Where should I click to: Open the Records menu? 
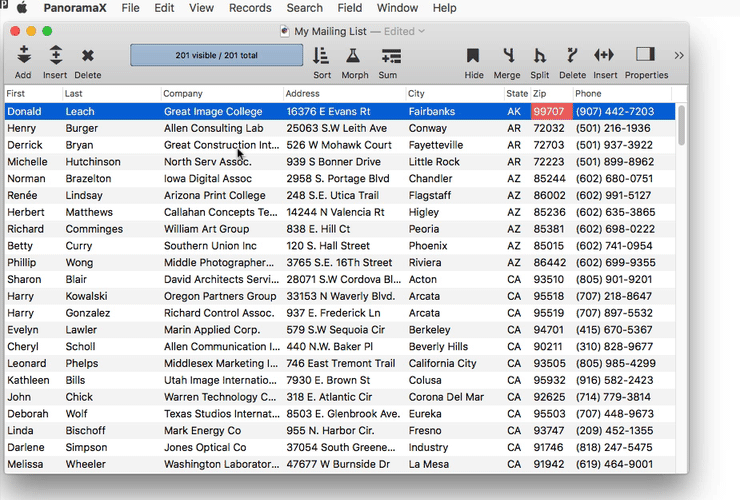[x=250, y=8]
